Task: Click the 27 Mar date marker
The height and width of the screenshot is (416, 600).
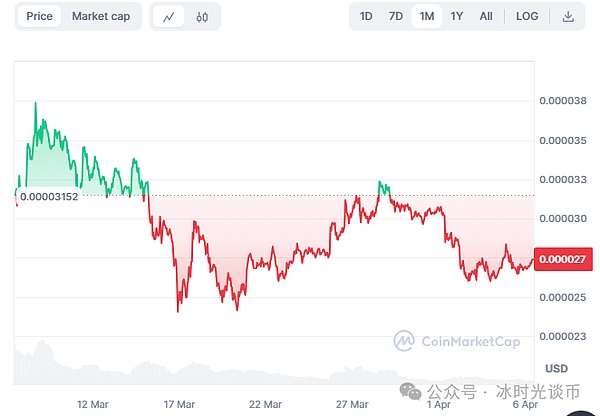Action: 352,404
